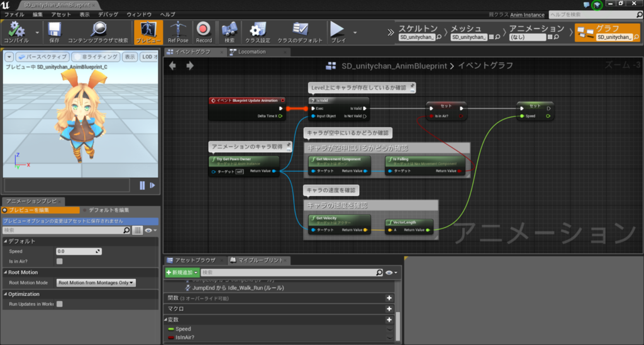The image size is (644, 345).
Task: Open viewport options dropdown arrow
Action: click(9, 57)
